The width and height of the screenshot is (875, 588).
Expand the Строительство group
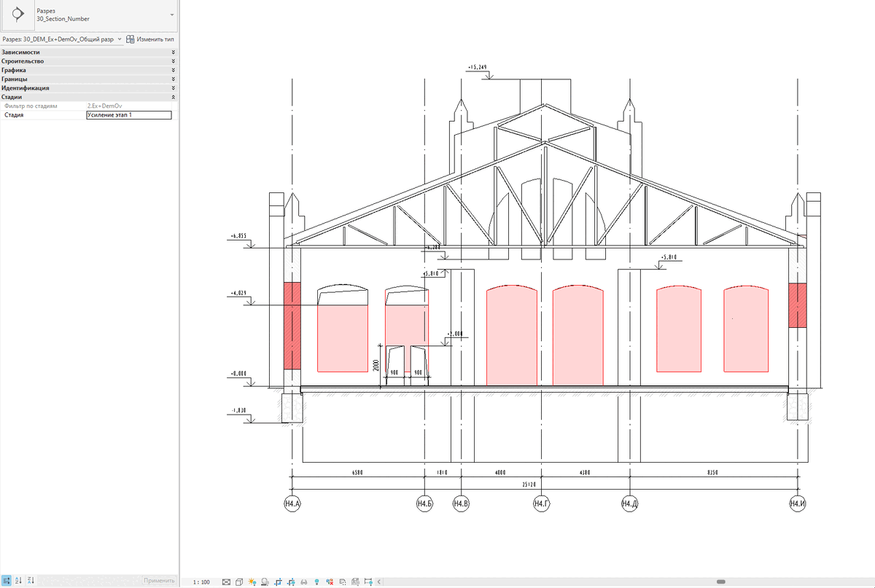point(88,61)
